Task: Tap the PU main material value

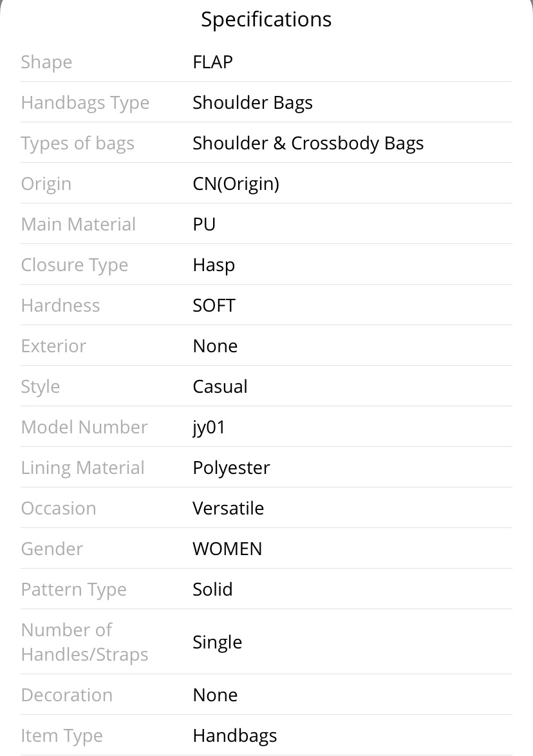Action: [204, 224]
